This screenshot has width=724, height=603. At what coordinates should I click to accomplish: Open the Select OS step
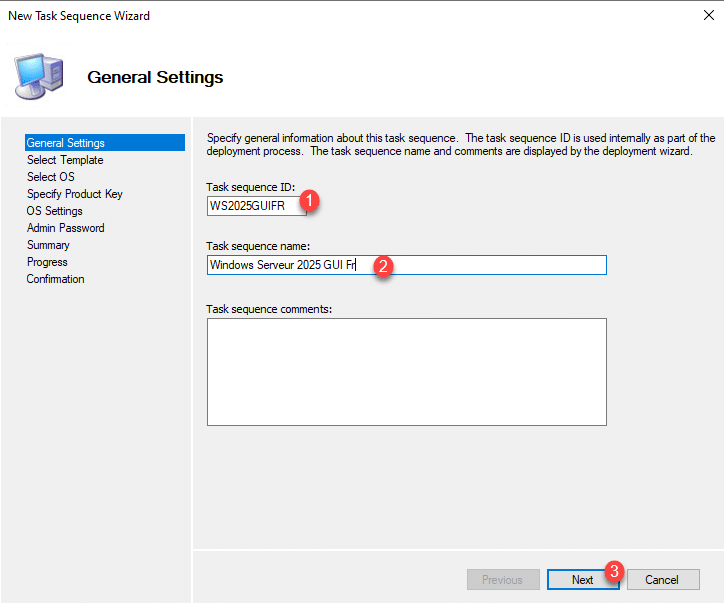tap(51, 177)
